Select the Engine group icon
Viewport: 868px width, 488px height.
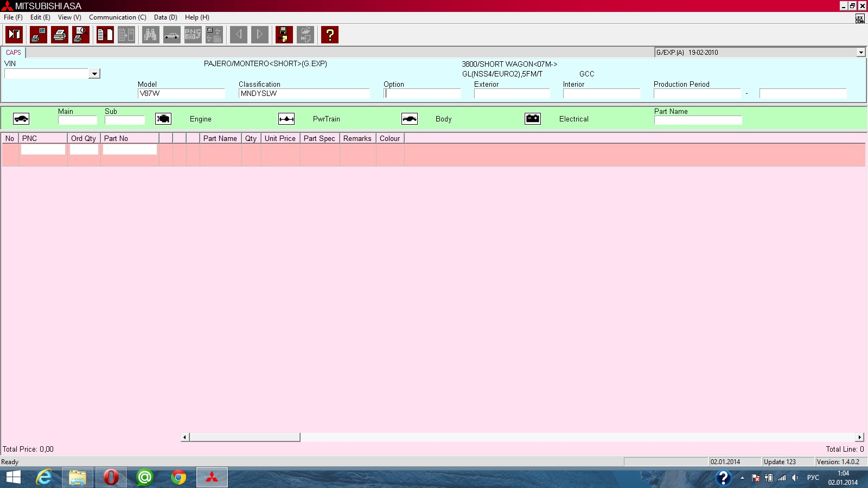click(163, 119)
